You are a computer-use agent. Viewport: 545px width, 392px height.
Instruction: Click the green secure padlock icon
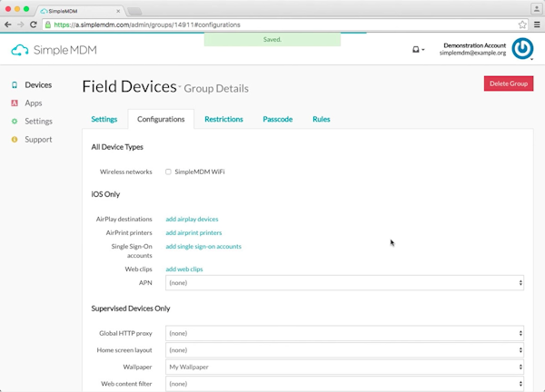[48, 24]
